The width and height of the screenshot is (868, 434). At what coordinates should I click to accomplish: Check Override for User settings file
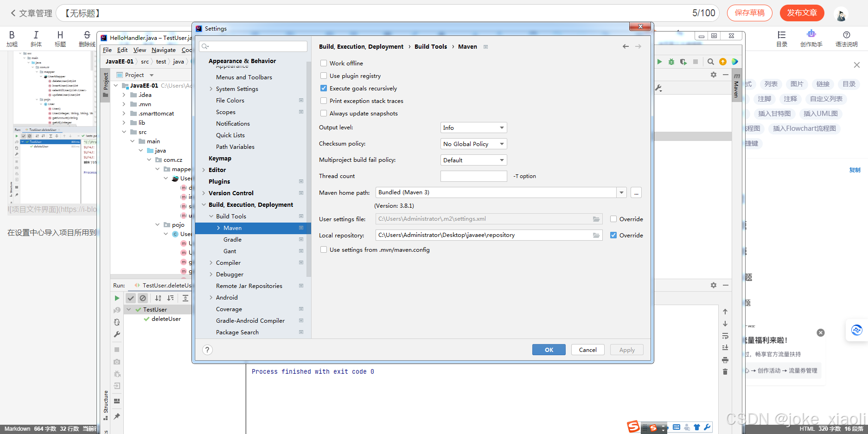(x=613, y=219)
